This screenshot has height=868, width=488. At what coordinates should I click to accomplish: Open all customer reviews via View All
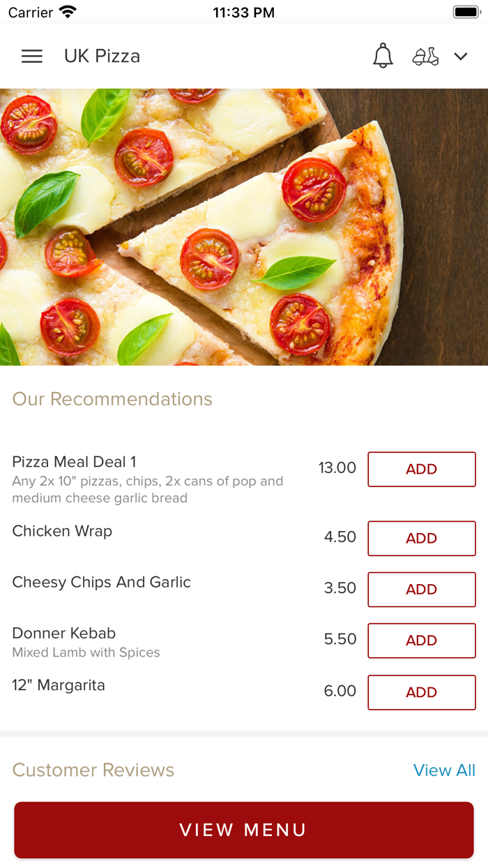[445, 770]
